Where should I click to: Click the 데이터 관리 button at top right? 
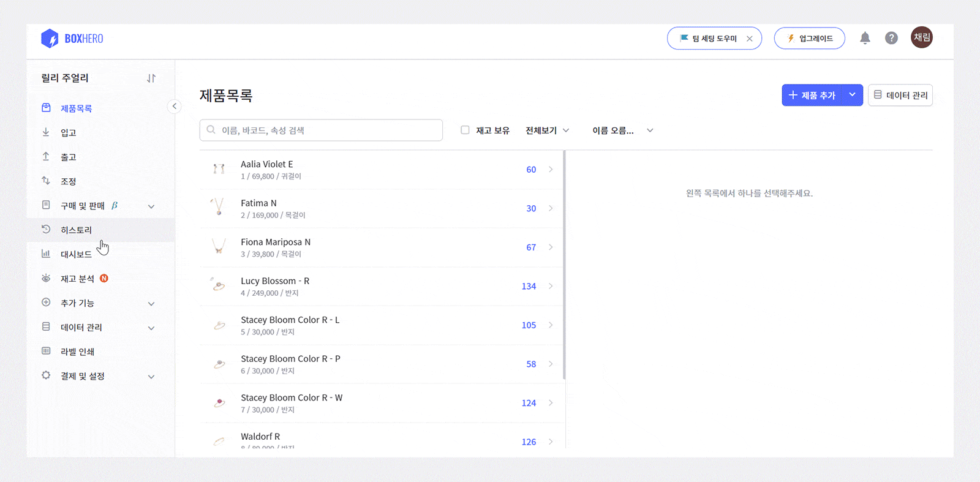tap(900, 96)
